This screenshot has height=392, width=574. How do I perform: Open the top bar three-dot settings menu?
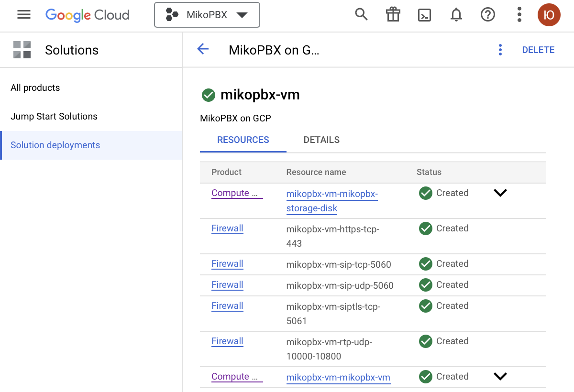[x=519, y=15]
